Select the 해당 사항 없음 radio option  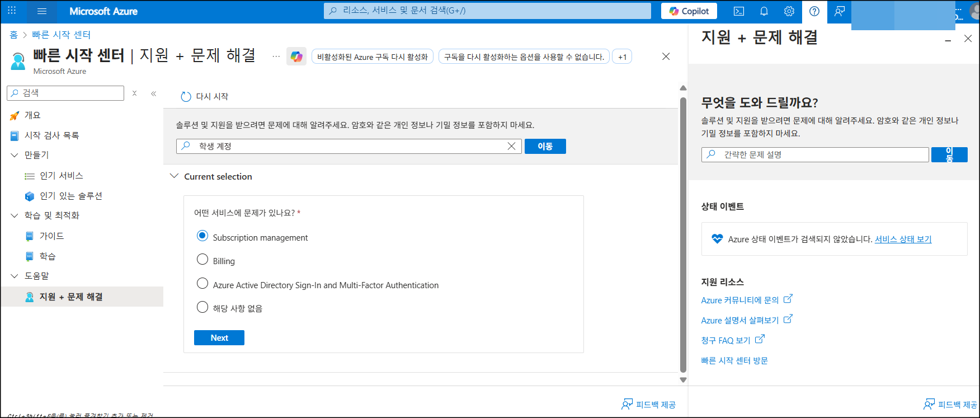[x=202, y=307]
